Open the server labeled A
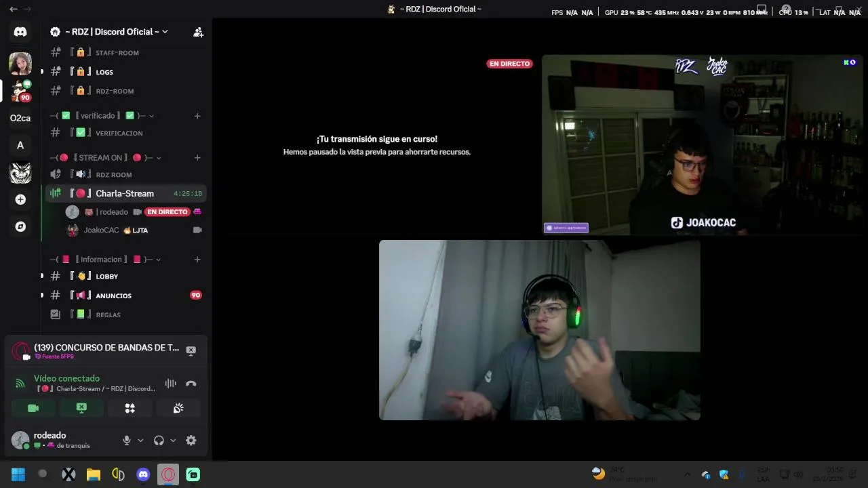The width and height of the screenshot is (868, 488). 20,145
